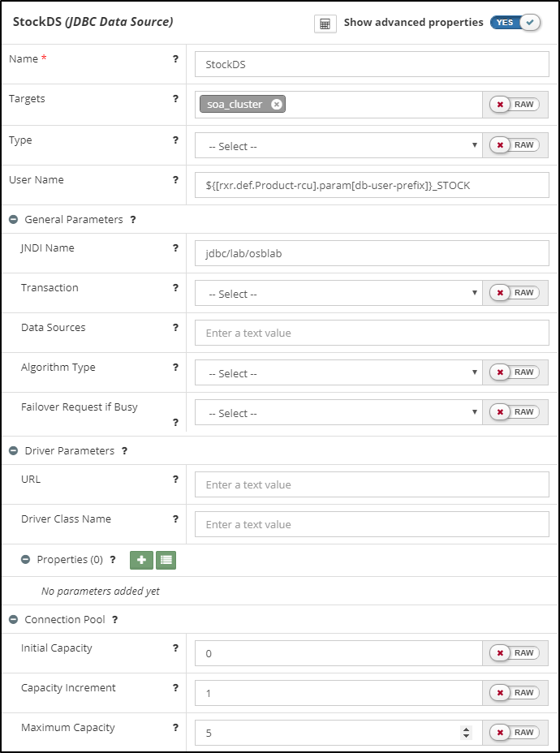Add a new property with plus icon
This screenshot has height=753, width=560.
point(140,560)
